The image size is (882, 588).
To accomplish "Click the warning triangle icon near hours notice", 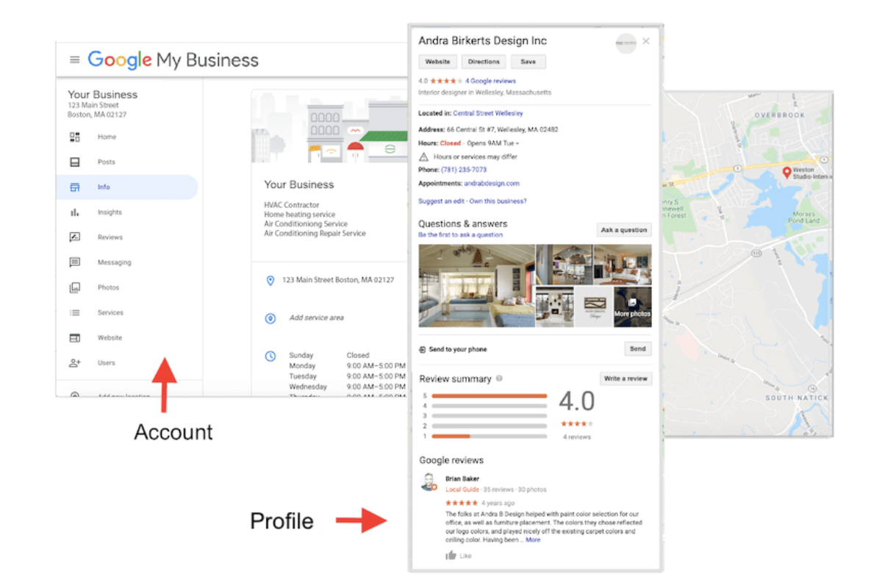I will coord(423,157).
